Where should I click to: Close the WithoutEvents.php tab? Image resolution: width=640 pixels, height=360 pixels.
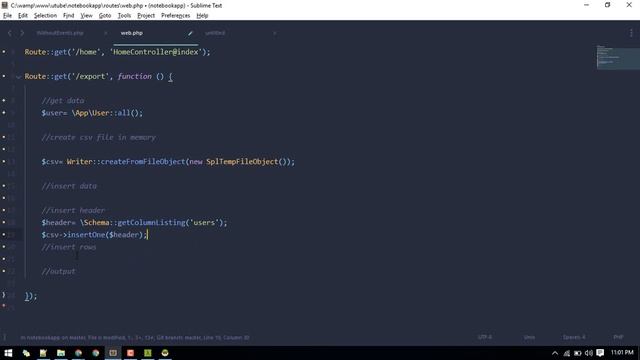pos(105,33)
